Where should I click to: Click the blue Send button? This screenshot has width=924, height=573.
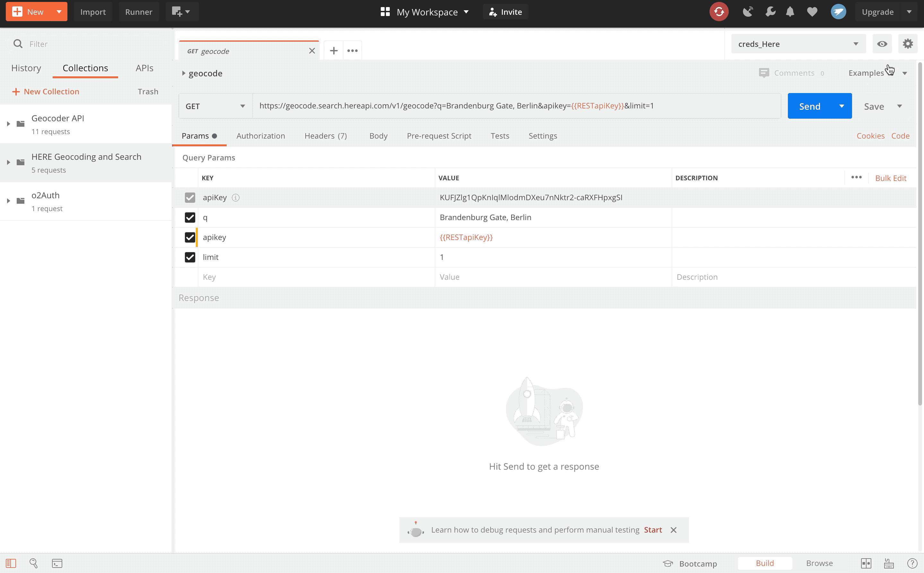pyautogui.click(x=809, y=106)
